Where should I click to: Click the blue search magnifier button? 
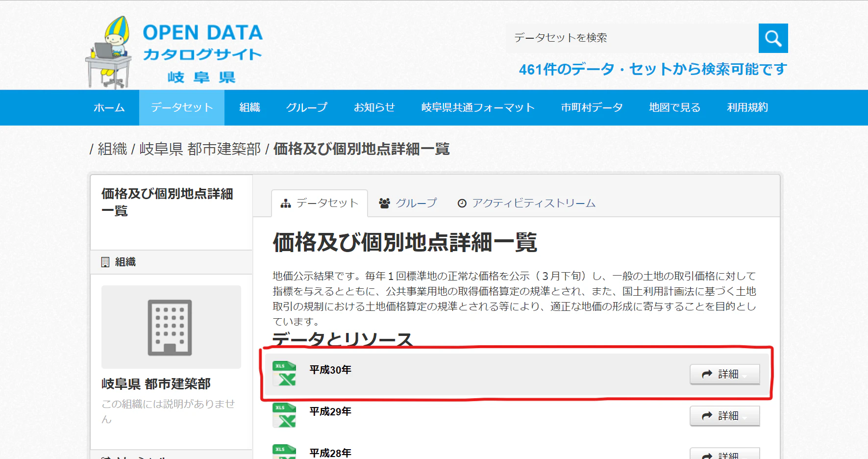(x=773, y=38)
